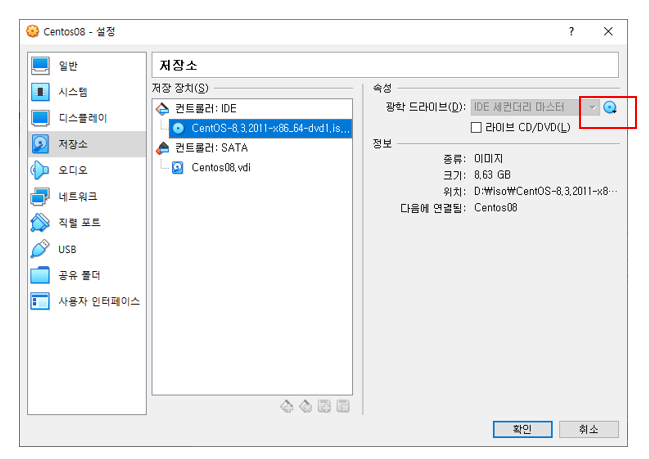Viewport: 649px width, 459px height.
Task: Click the USB plug icon
Action: [x=40, y=249]
